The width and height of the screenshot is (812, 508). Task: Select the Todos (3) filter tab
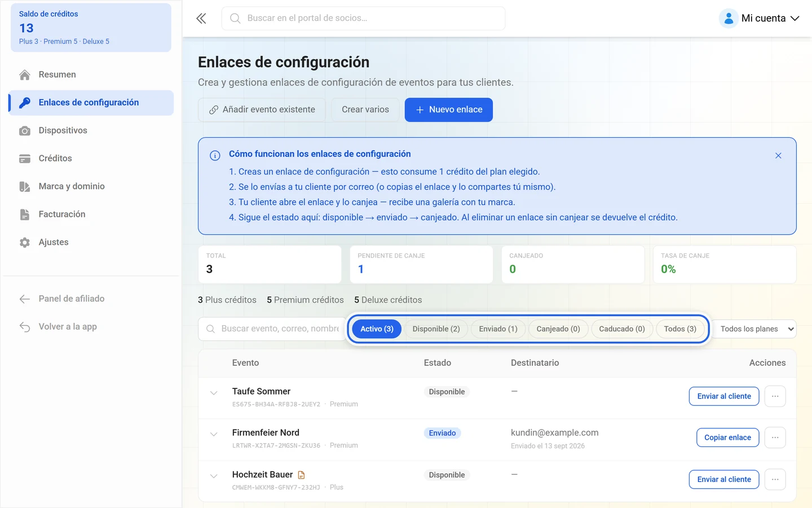pos(680,329)
